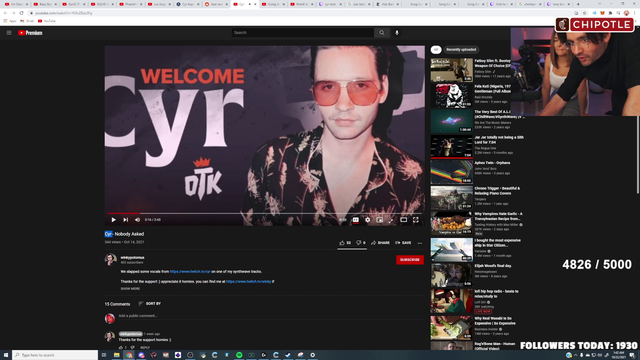This screenshot has width=640, height=360.
Task: Go back in browser history
Action: pyautogui.click(x=5, y=13)
